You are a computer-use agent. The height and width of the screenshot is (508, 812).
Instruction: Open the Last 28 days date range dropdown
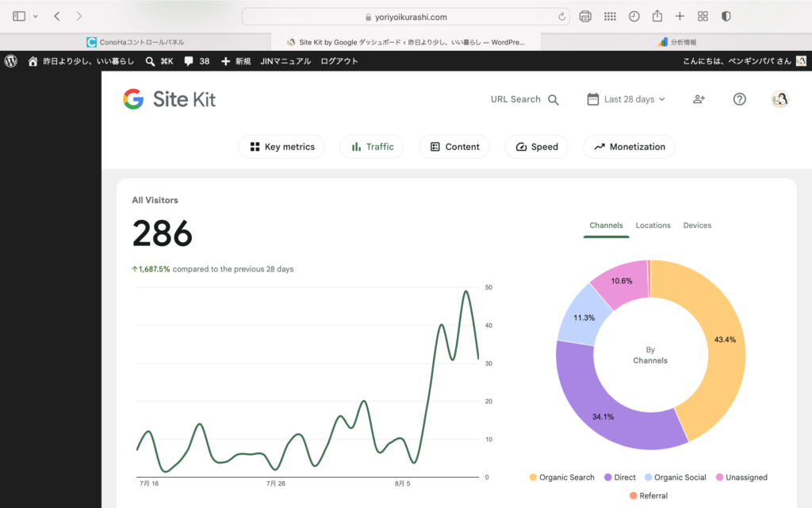(x=626, y=99)
